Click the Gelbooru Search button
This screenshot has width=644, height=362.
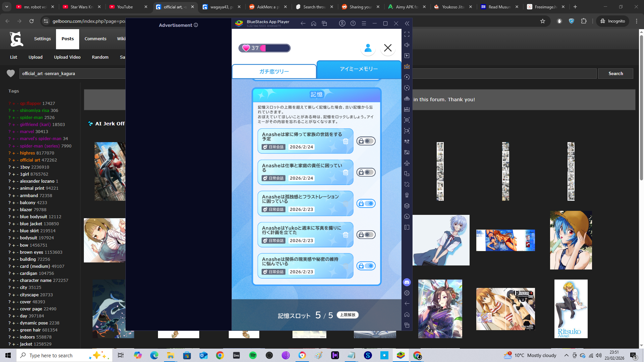click(615, 73)
